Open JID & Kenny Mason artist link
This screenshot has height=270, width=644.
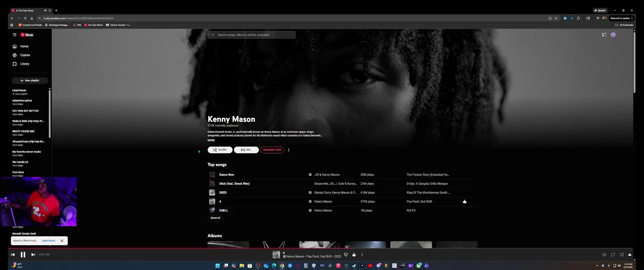click(327, 175)
